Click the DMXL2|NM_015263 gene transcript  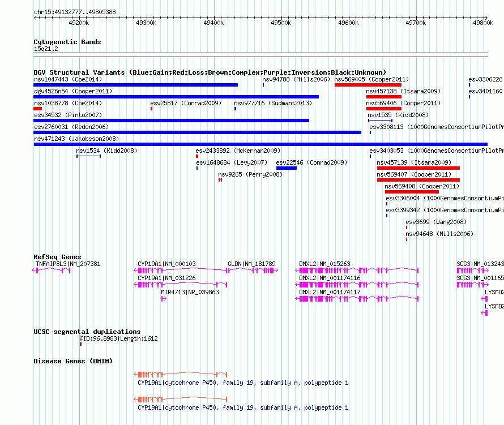point(357,271)
